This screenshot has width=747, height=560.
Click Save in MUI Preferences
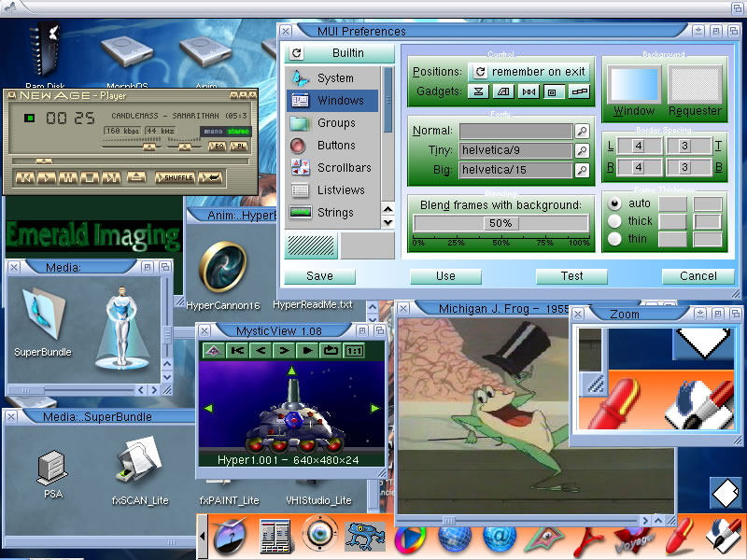(x=319, y=276)
